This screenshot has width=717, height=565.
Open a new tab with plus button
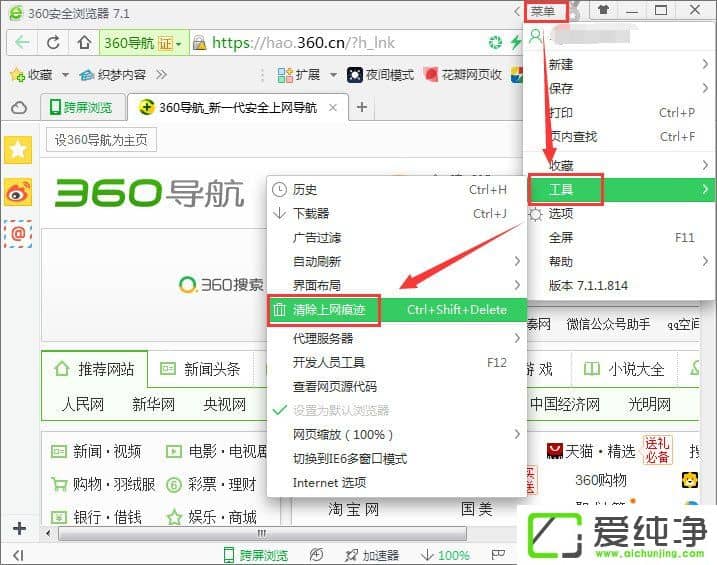coord(362,108)
